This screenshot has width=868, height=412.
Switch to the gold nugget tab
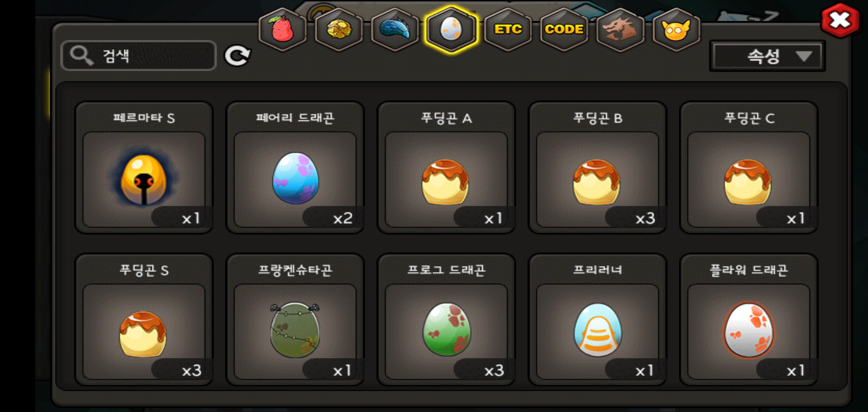click(339, 30)
